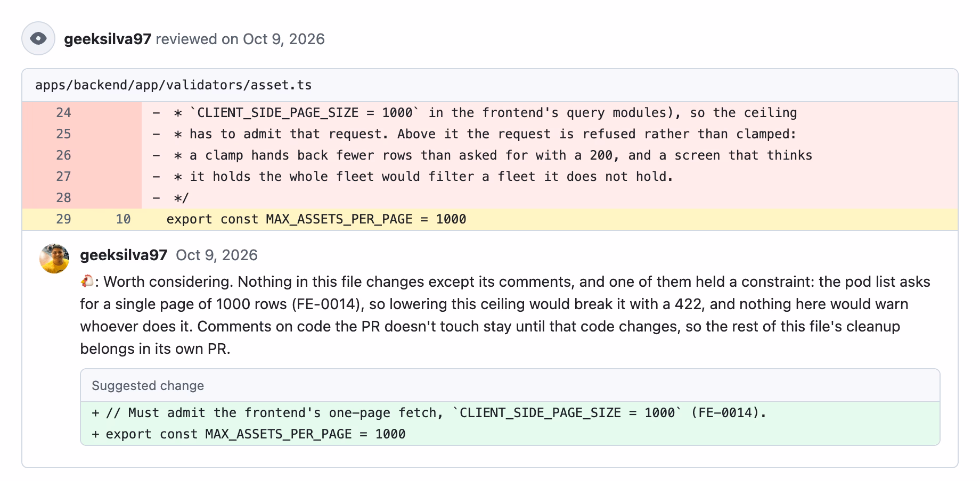Screen dimensions: 980x481
Task: Select old line number 26
Action: tap(63, 155)
